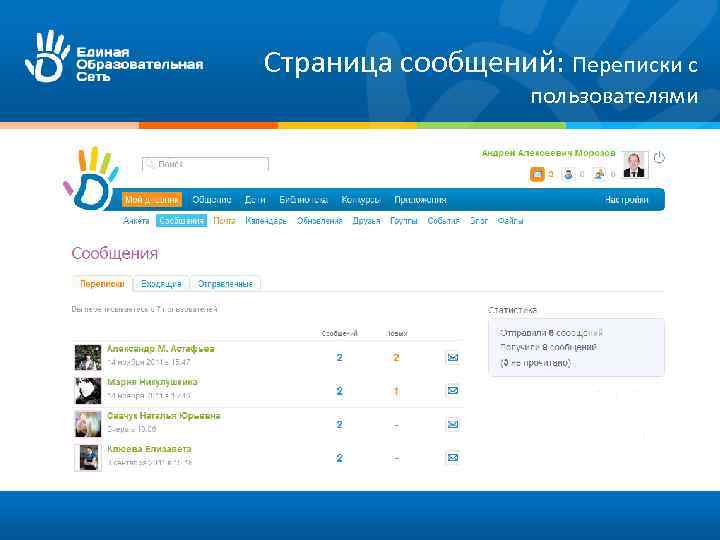The height and width of the screenshot is (540, 720).
Task: Open the envelope icon for Клюева Елизавета
Action: (x=453, y=457)
